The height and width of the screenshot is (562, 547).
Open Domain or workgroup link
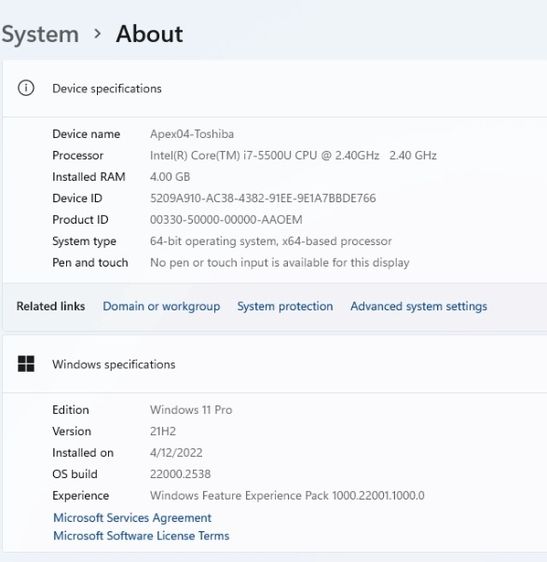click(x=161, y=306)
